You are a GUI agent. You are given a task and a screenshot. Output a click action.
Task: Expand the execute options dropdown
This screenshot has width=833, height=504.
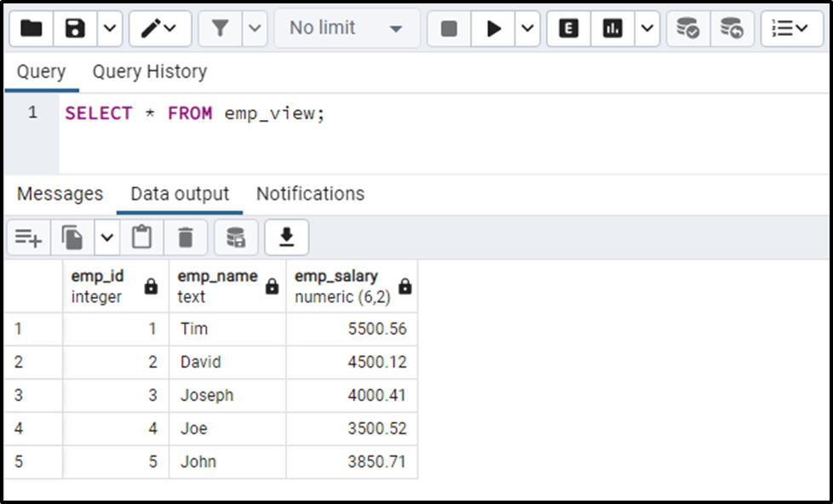[527, 28]
